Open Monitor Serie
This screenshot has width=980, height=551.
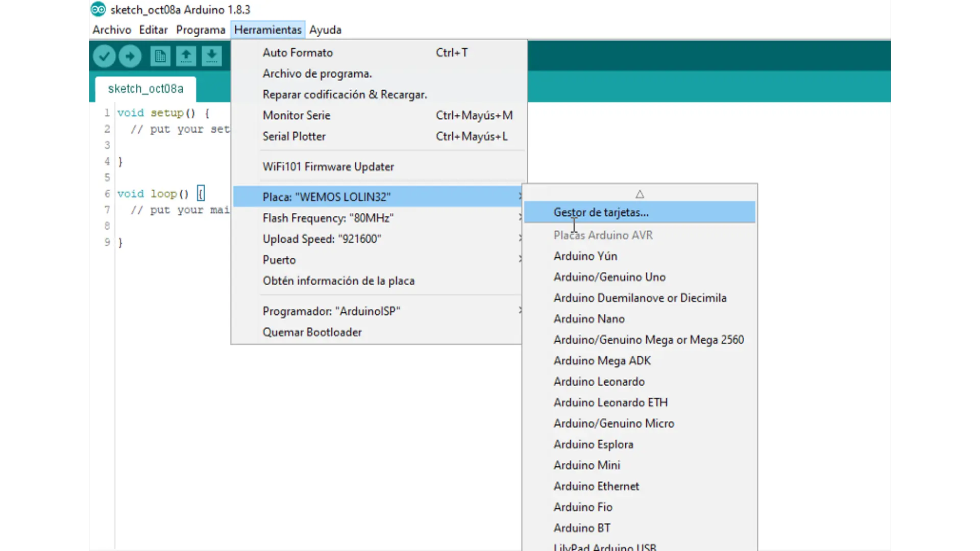click(x=379, y=115)
